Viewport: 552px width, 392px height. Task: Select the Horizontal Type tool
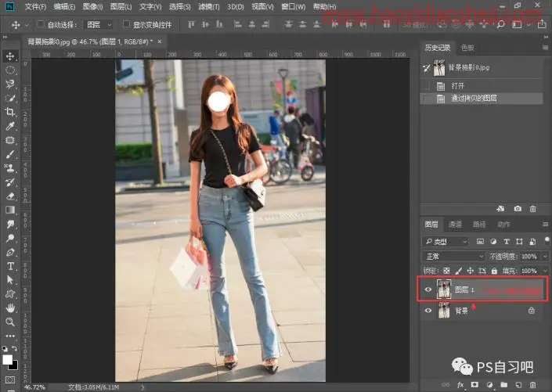(10, 266)
